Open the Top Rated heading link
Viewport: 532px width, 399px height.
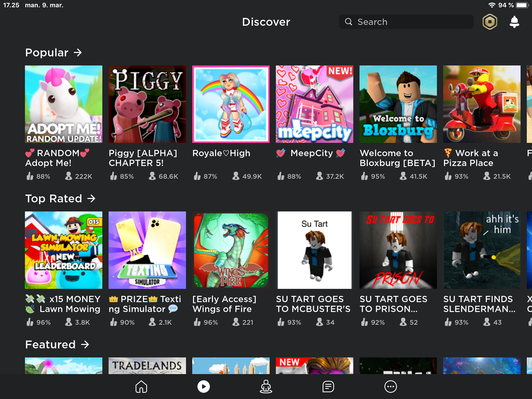tap(54, 199)
